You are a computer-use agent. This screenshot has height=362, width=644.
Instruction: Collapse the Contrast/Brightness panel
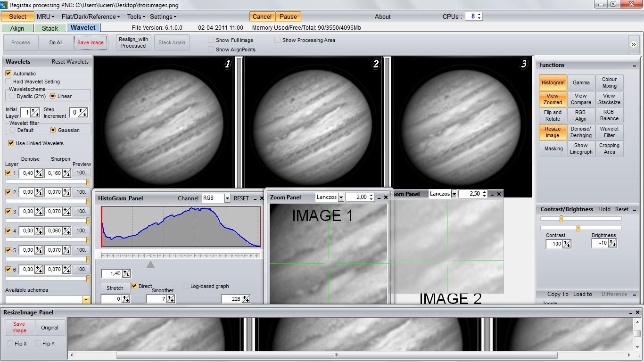click(634, 209)
